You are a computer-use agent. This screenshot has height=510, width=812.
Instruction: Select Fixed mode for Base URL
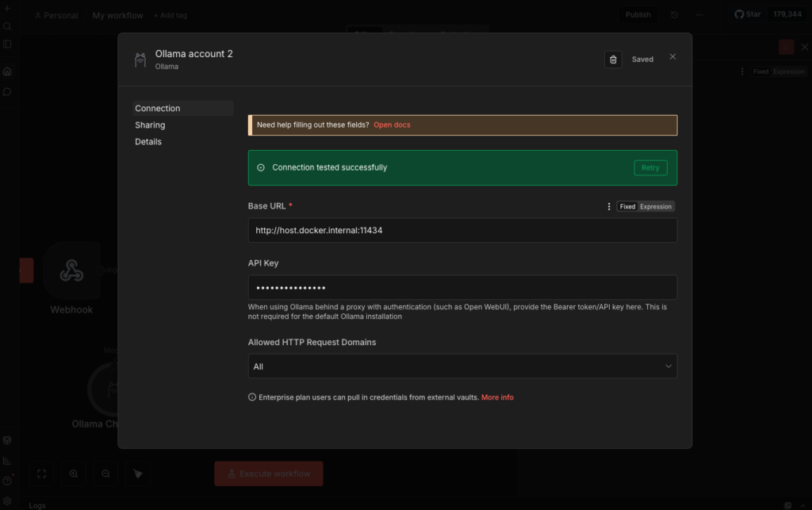[x=627, y=206]
